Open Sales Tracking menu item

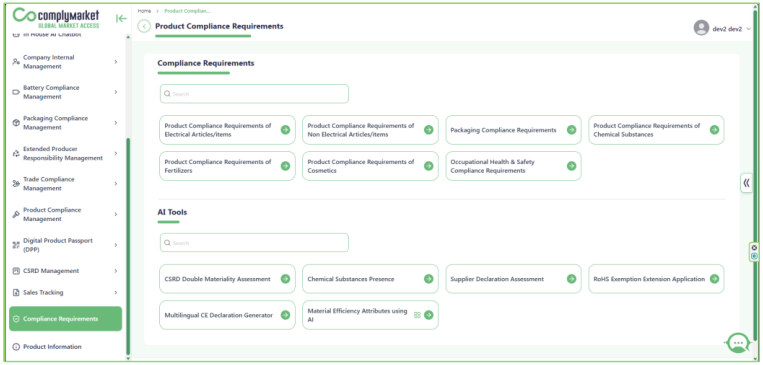pyautogui.click(x=66, y=292)
